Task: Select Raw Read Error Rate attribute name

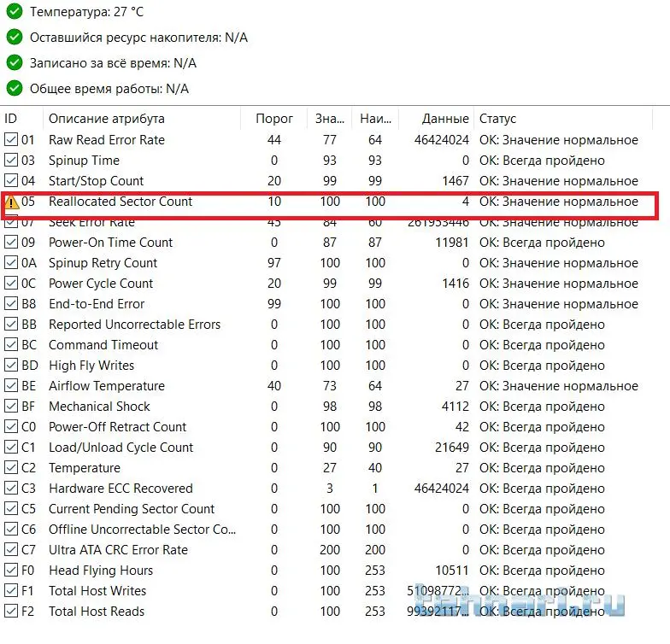Action: 107,140
